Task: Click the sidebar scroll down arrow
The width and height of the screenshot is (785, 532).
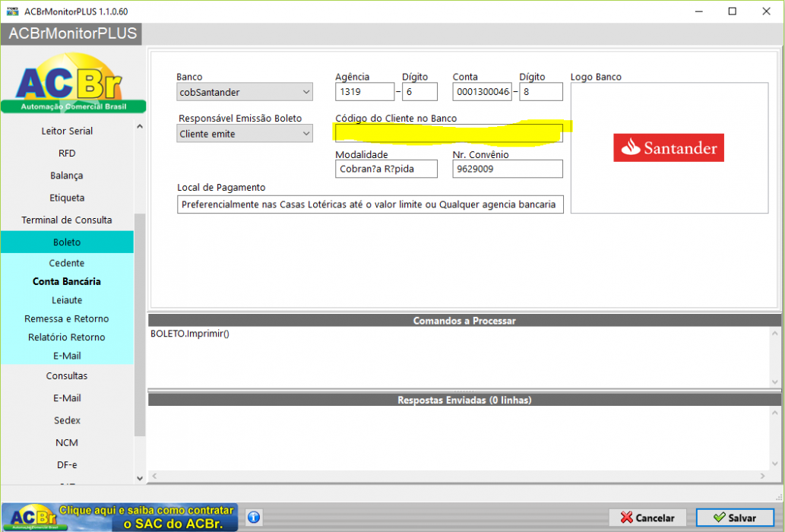Action: (x=140, y=478)
